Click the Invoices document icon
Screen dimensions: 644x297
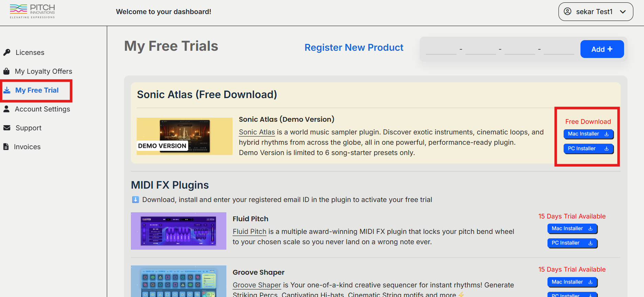pyautogui.click(x=6, y=147)
